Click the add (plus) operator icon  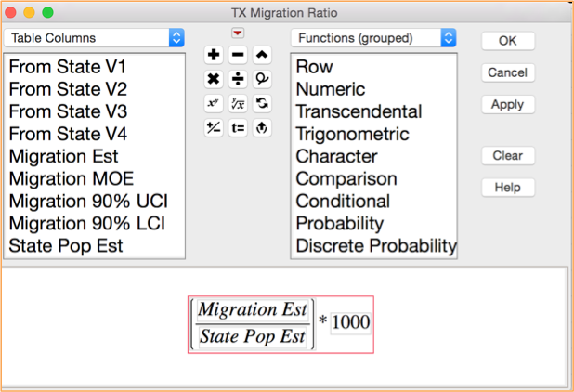pyautogui.click(x=214, y=55)
